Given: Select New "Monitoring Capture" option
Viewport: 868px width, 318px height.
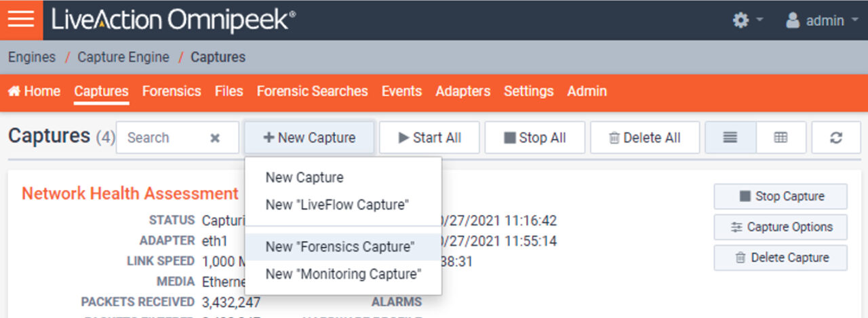Looking at the screenshot, I should click(x=343, y=274).
